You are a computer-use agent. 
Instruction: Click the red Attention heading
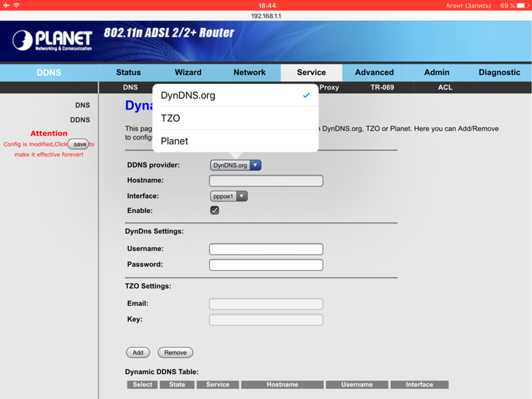tap(49, 134)
